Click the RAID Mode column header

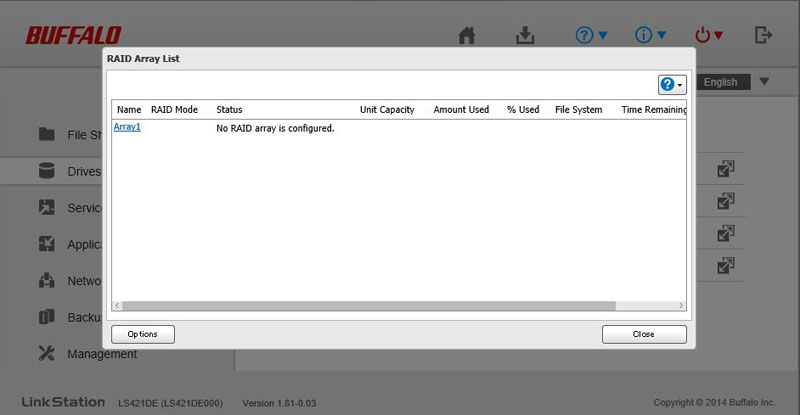pyautogui.click(x=174, y=110)
